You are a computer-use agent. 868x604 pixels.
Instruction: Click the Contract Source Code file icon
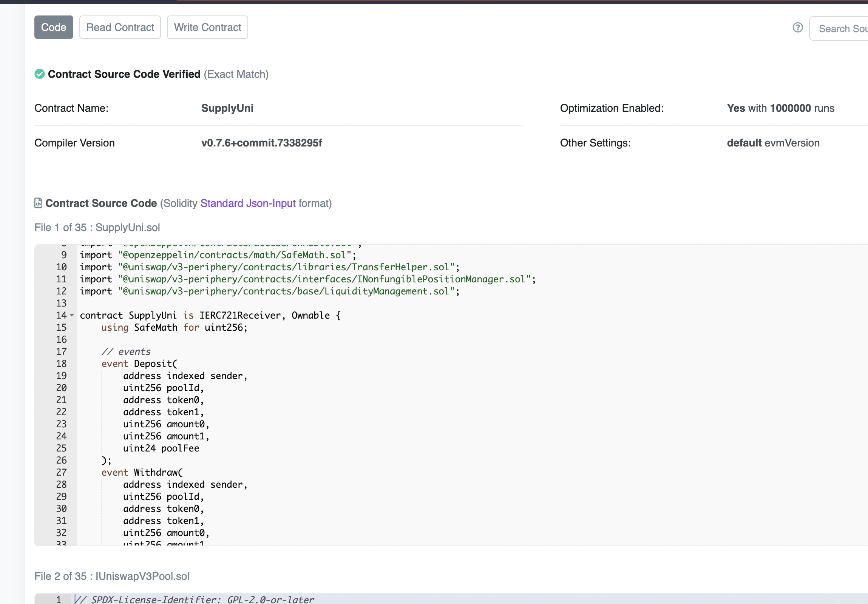point(38,203)
